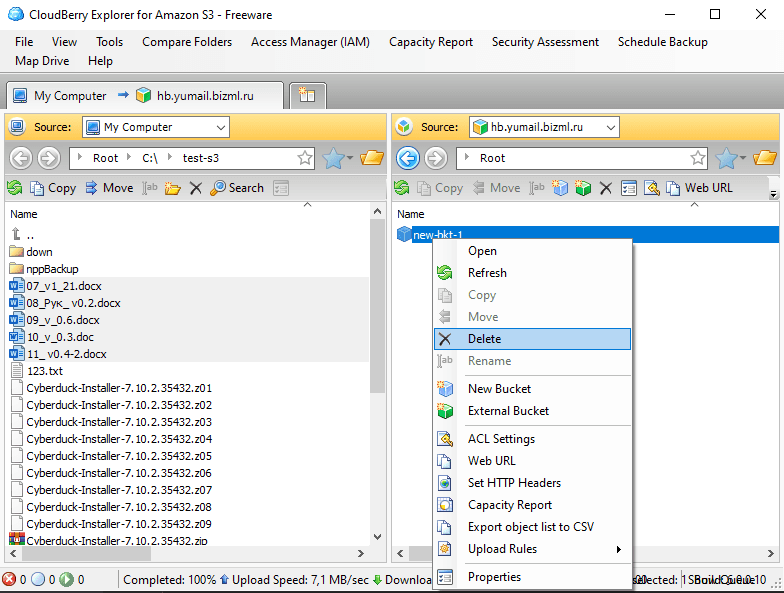Viewport: 784px width, 593px height.
Task: Expand Root breadcrumb arrow in right path
Action: coord(467,158)
